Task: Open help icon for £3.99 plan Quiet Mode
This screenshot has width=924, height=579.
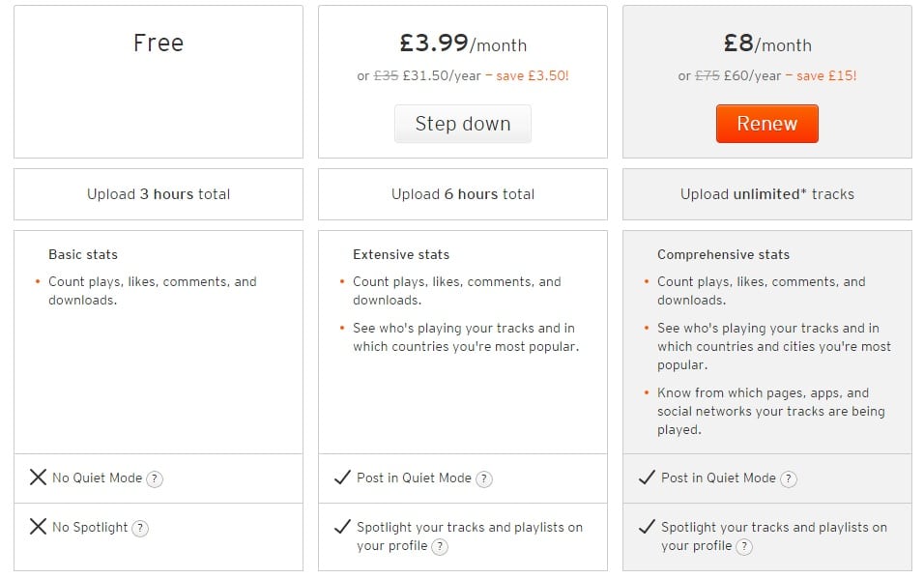Action: point(484,478)
